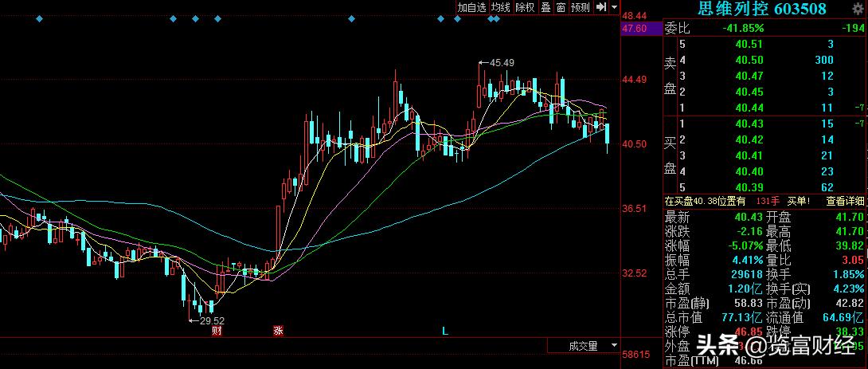Click the 换手(实) value 4.23%

coord(847,289)
